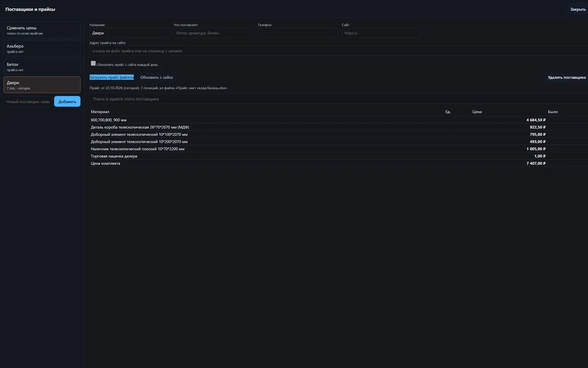Focus the new supplier name field
Viewport: 588px width, 368px height.
pos(28,101)
